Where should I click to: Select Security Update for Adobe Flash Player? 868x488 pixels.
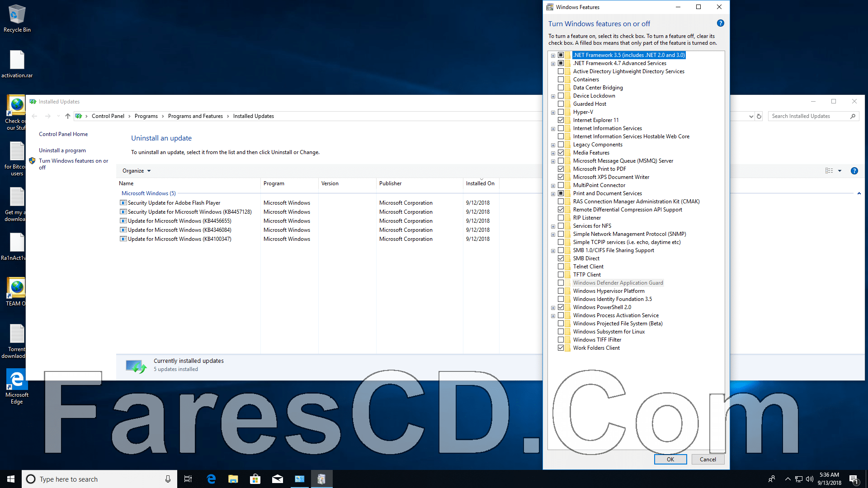(174, 203)
